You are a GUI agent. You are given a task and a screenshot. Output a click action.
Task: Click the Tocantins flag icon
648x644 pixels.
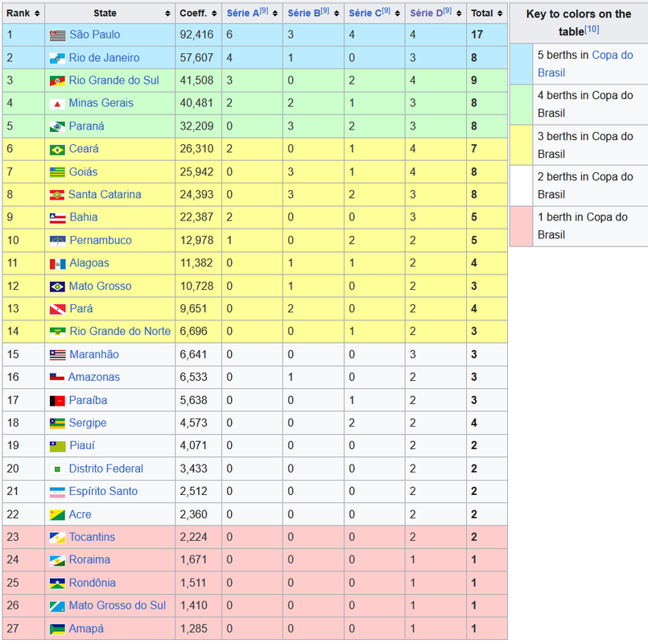point(57,538)
